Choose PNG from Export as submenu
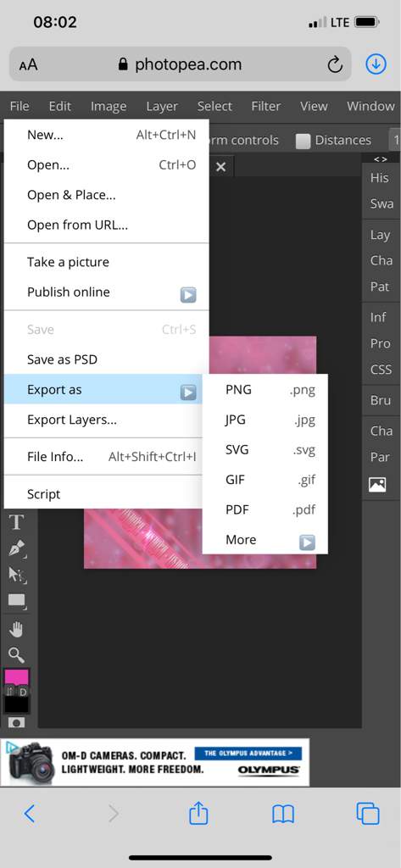Screen dimensions: 401x868 265,390
